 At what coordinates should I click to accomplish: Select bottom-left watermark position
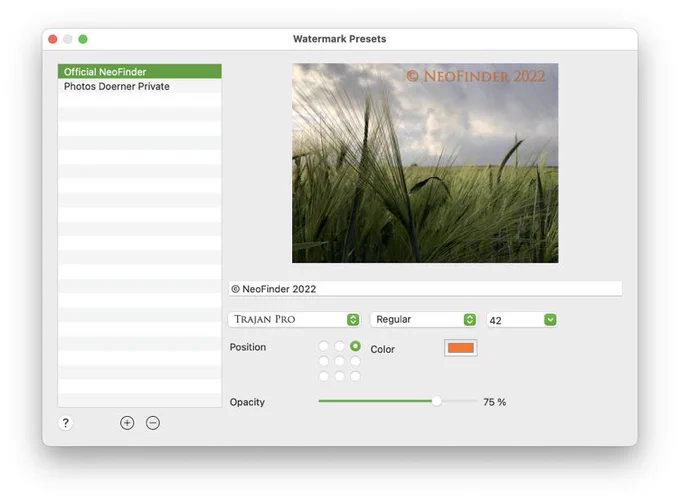point(324,376)
